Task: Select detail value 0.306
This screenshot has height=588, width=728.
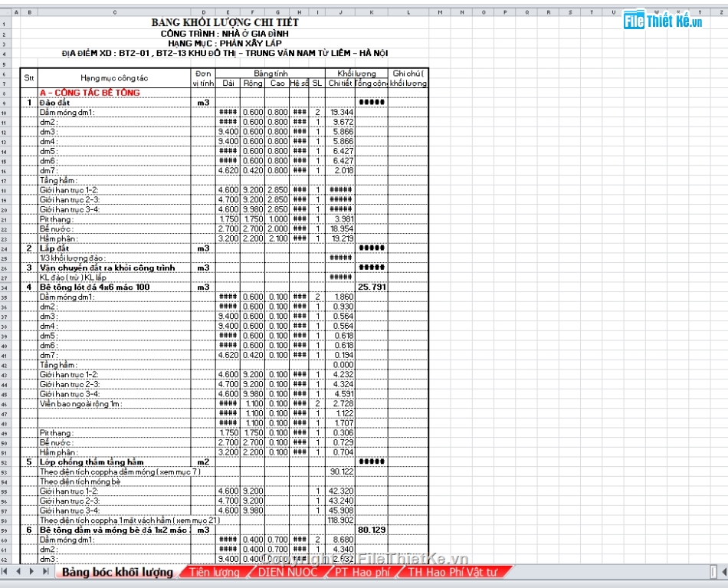Action: 340,433
